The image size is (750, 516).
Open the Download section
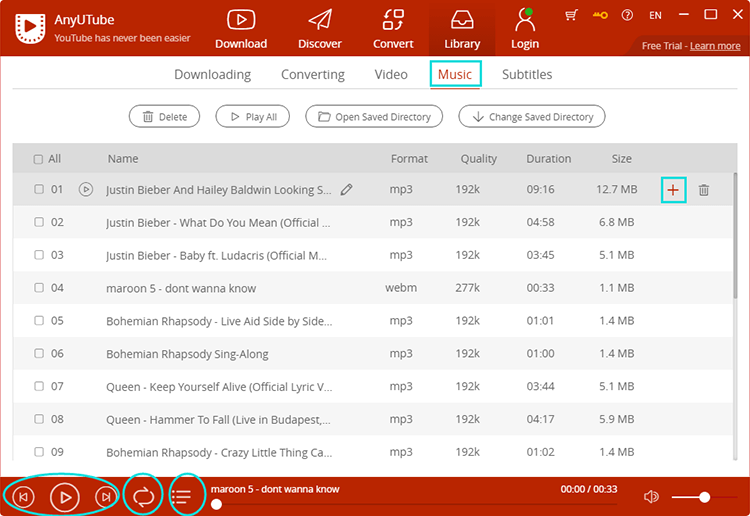(x=241, y=30)
